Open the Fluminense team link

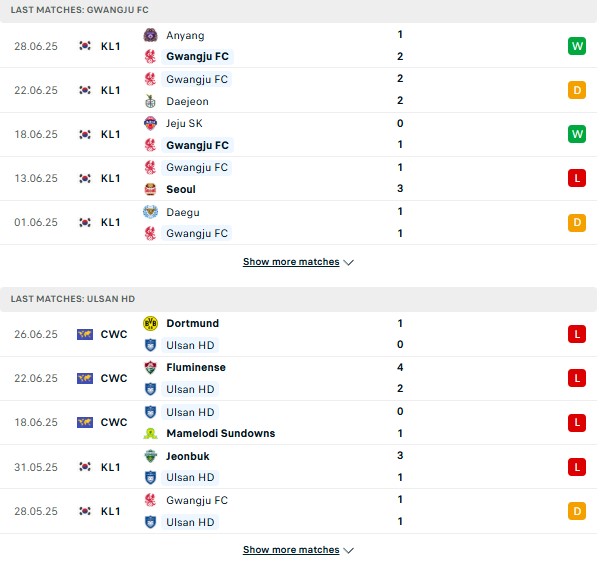[196, 367]
